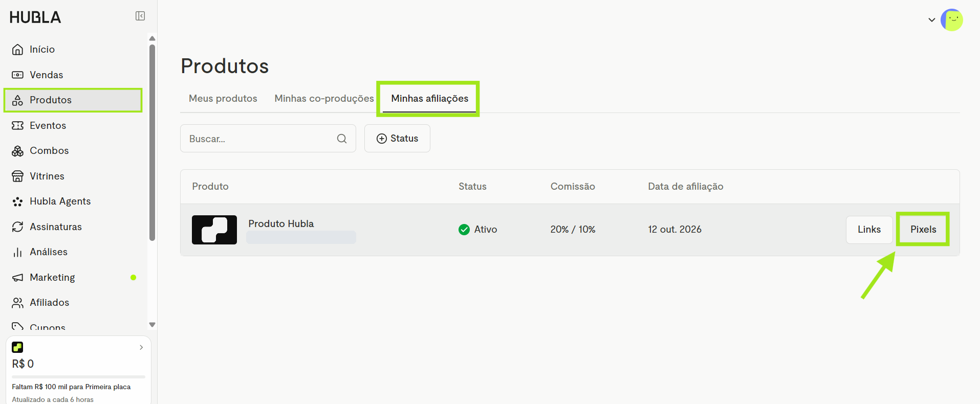980x404 pixels.
Task: Open Pixels for Produto Hubla
Action: tap(923, 230)
